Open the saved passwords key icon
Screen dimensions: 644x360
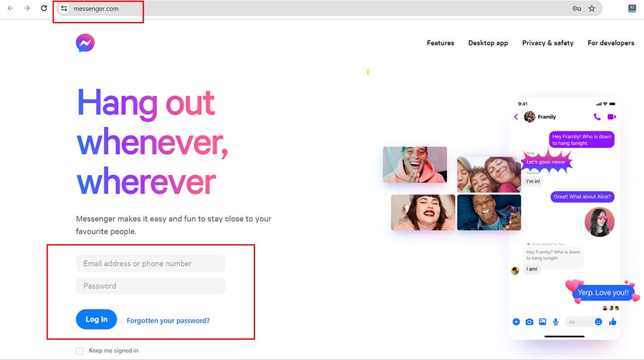tap(576, 8)
